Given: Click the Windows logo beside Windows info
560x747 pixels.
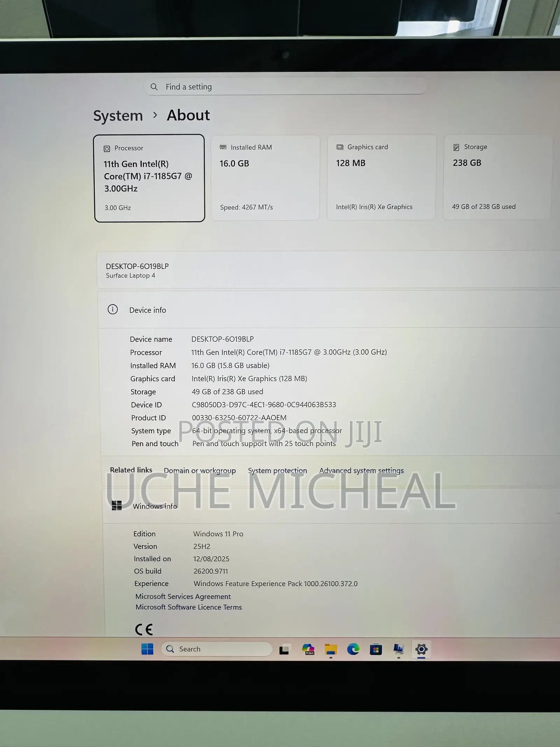Looking at the screenshot, I should click(x=117, y=505).
